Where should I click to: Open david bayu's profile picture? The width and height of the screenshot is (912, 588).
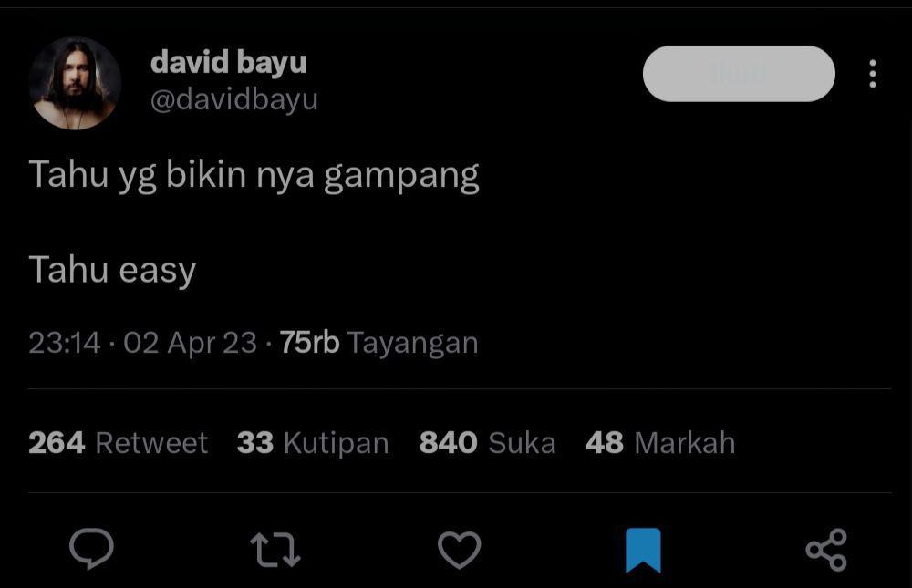click(x=75, y=83)
